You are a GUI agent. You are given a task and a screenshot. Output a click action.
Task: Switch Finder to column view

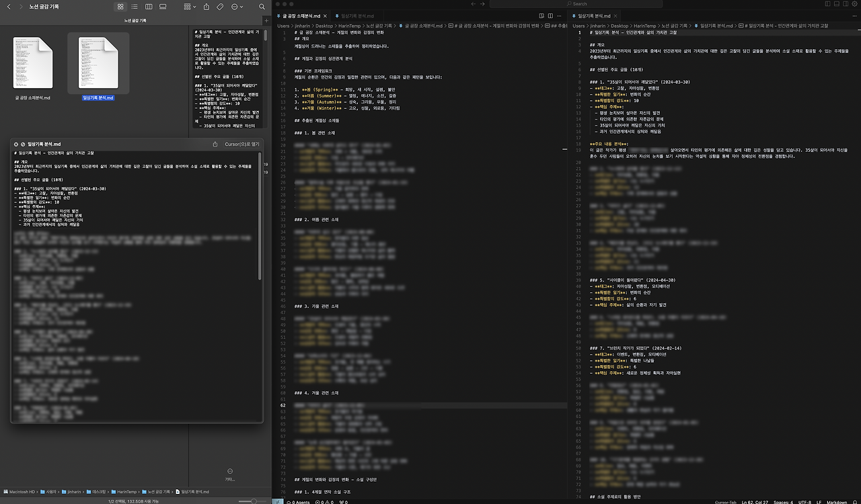tap(149, 7)
